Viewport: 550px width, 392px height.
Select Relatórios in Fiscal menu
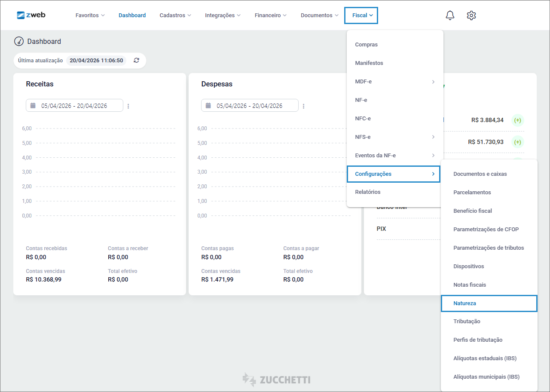tap(368, 192)
